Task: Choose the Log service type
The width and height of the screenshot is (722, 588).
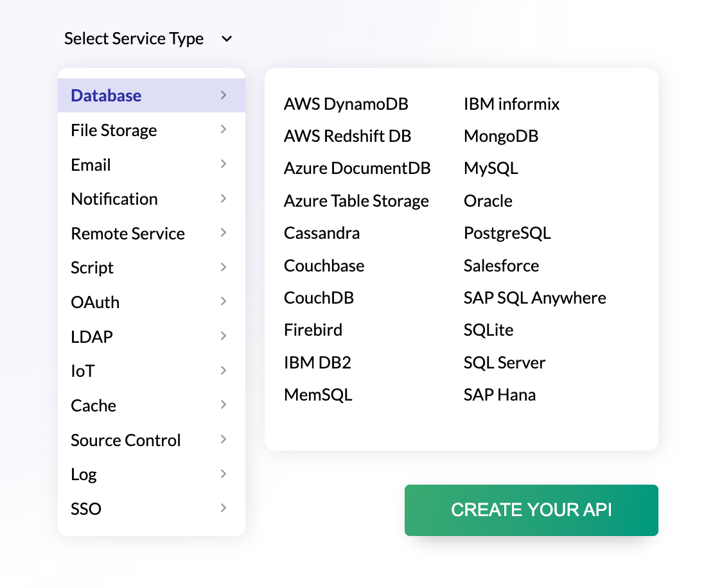Action: pos(84,475)
